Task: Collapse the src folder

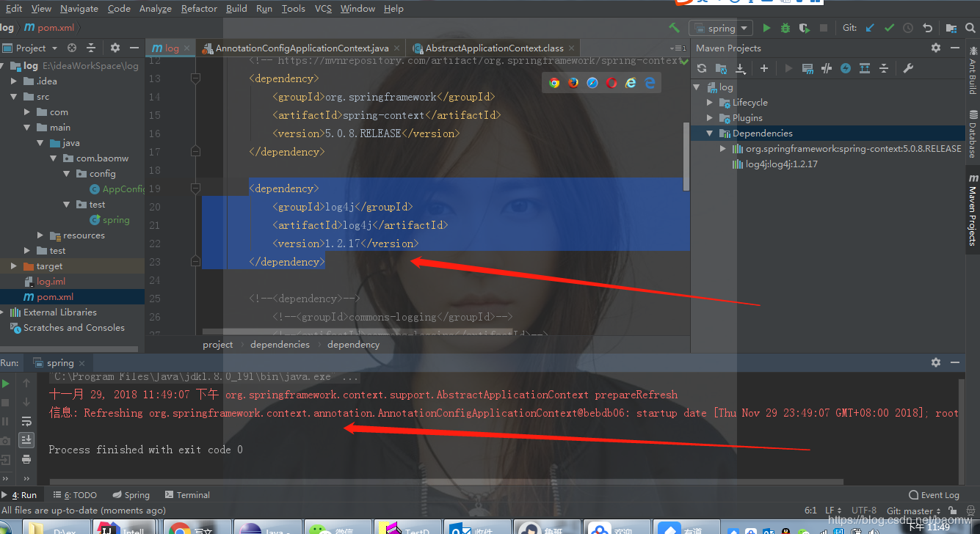Action: 14,96
